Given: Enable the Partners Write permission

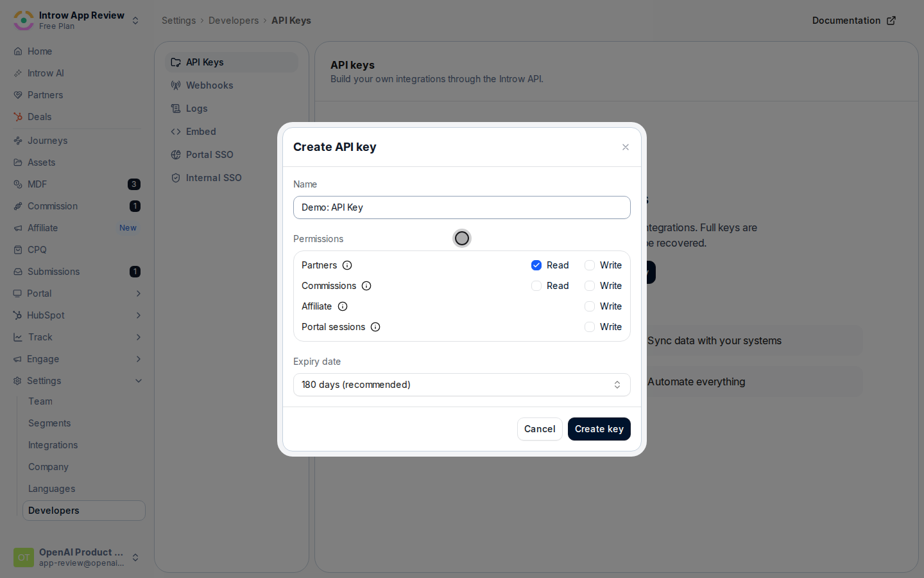Looking at the screenshot, I should (x=590, y=265).
